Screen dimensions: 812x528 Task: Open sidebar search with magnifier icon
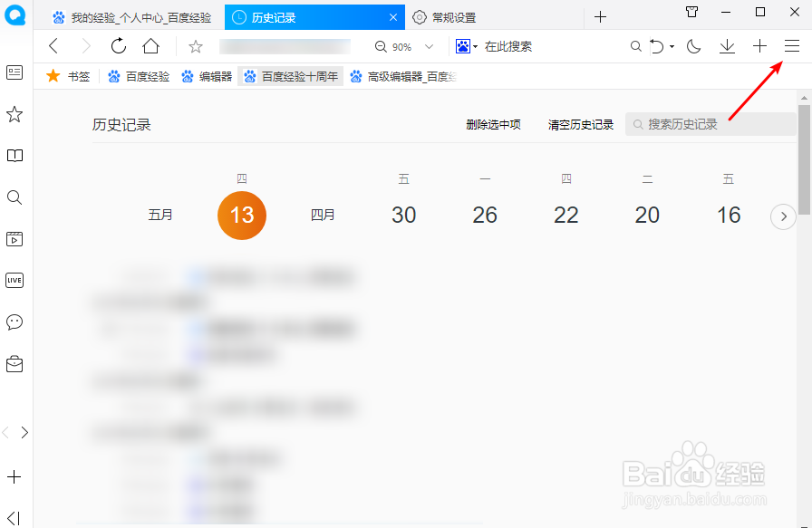14,197
